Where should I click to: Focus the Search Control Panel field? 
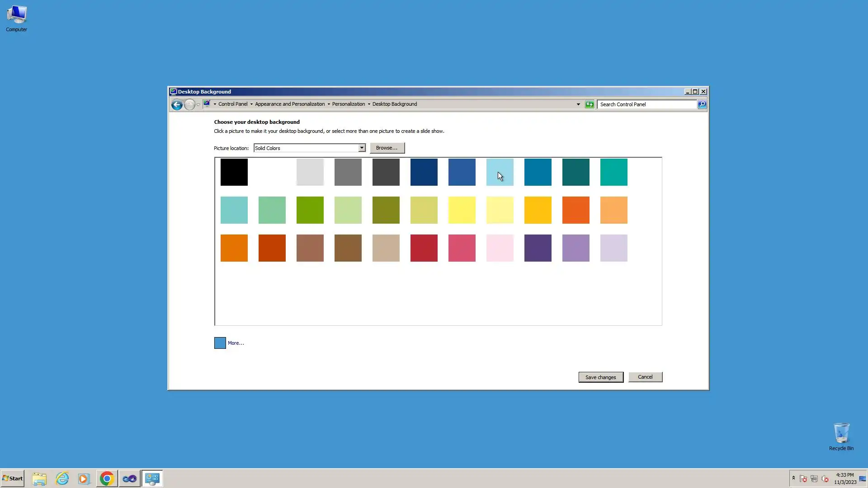[x=646, y=104]
